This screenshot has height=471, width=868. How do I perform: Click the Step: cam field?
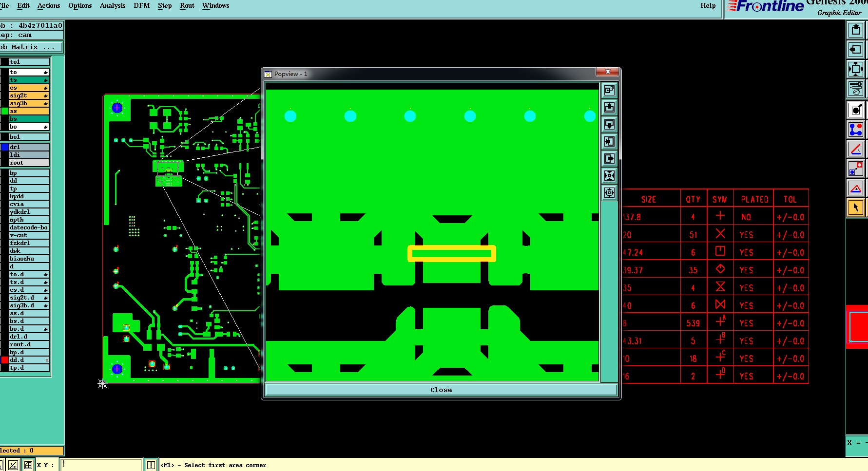[x=31, y=35]
